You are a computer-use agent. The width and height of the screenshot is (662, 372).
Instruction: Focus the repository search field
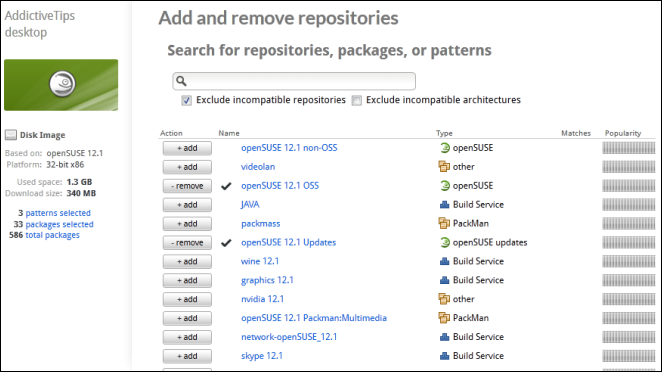[x=294, y=81]
